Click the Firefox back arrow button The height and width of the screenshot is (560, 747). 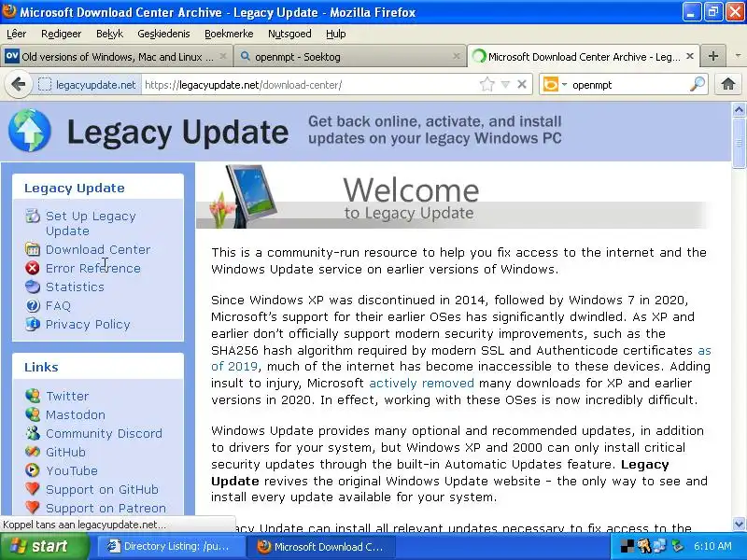18,85
